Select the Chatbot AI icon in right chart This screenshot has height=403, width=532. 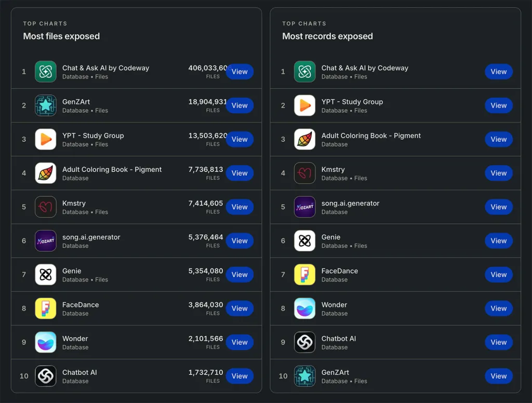click(304, 342)
